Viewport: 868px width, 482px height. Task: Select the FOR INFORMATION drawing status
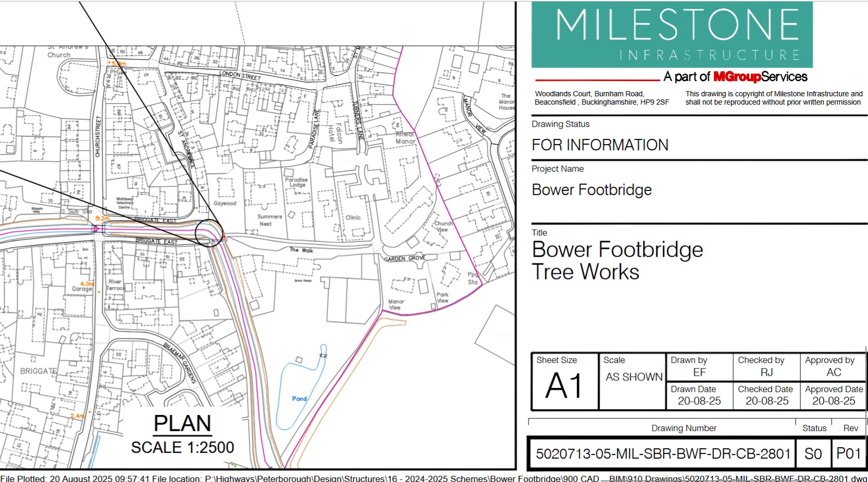coord(600,145)
